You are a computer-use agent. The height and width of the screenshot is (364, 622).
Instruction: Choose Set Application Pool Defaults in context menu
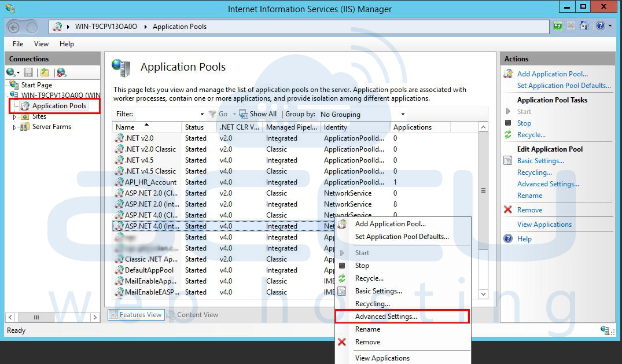tap(402, 237)
